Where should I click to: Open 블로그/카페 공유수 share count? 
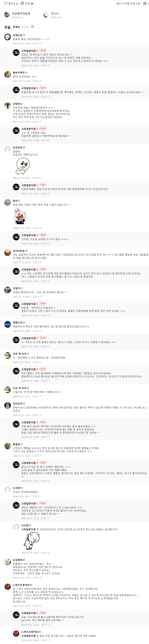[128, 3]
